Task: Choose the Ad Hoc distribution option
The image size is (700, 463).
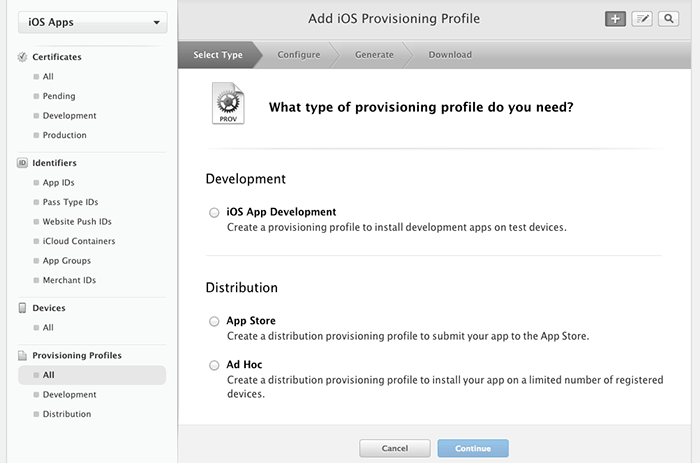Action: [214, 365]
